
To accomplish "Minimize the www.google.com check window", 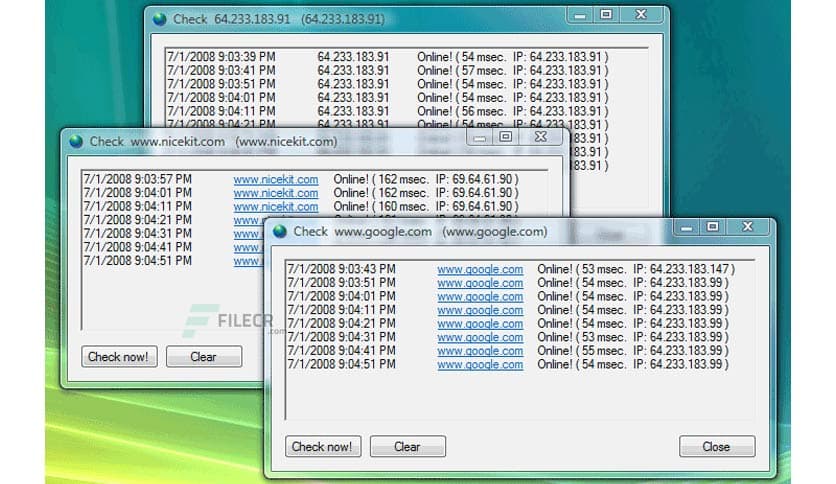I will coord(687,228).
